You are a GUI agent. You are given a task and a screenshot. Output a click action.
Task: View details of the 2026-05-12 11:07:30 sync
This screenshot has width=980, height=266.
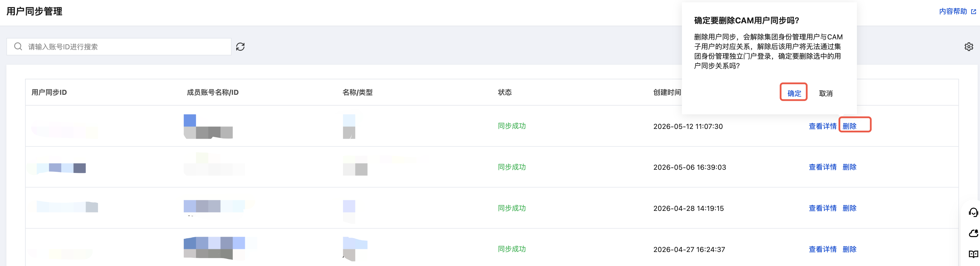tap(822, 126)
